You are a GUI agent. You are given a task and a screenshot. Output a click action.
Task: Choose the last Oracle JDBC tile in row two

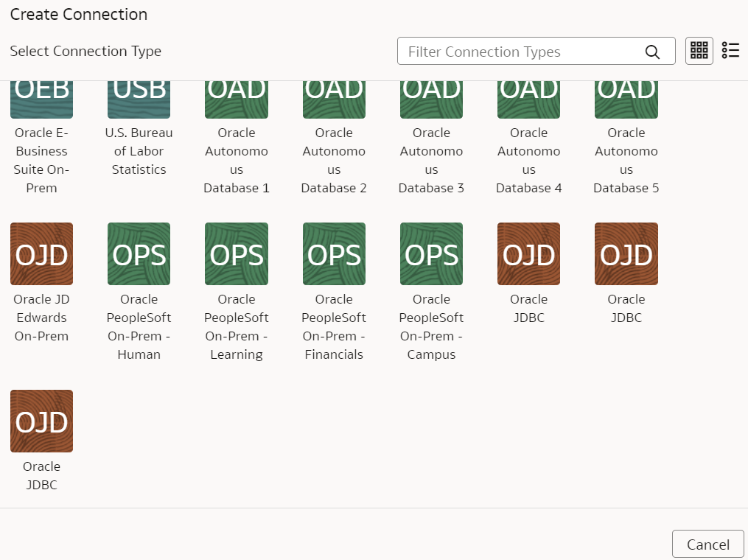point(626,253)
